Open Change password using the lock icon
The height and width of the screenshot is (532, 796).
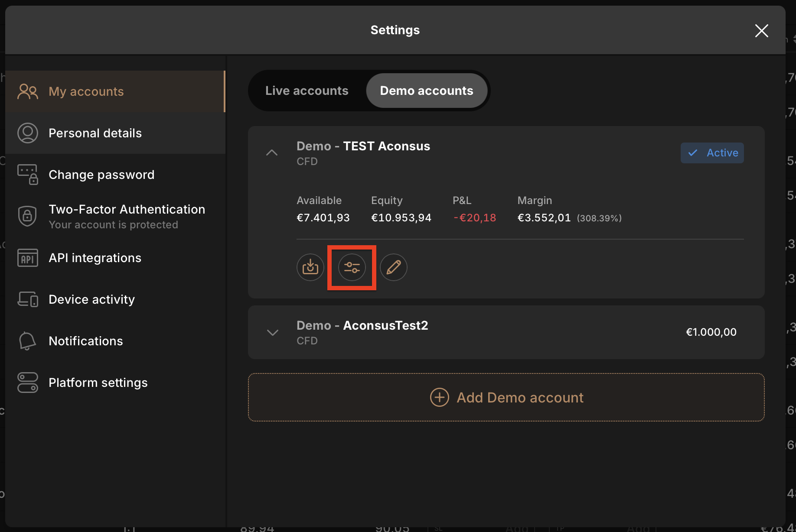pyautogui.click(x=28, y=174)
